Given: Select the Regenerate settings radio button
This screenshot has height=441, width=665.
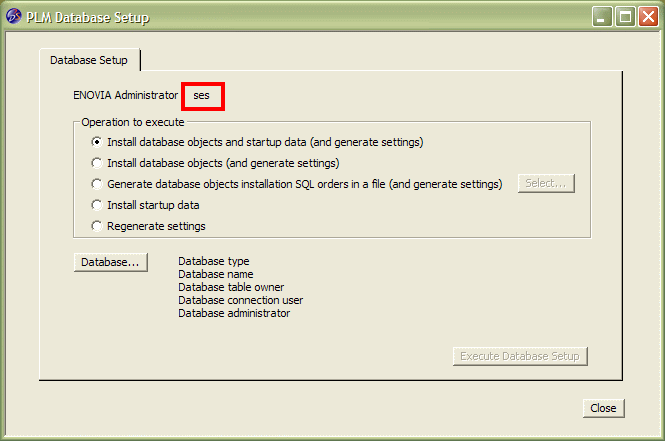Looking at the screenshot, I should (x=97, y=226).
